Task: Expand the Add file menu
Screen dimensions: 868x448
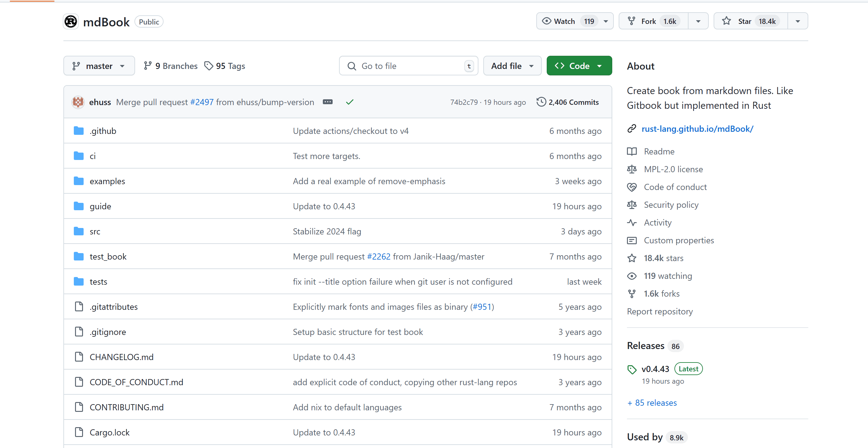Action: click(x=512, y=66)
